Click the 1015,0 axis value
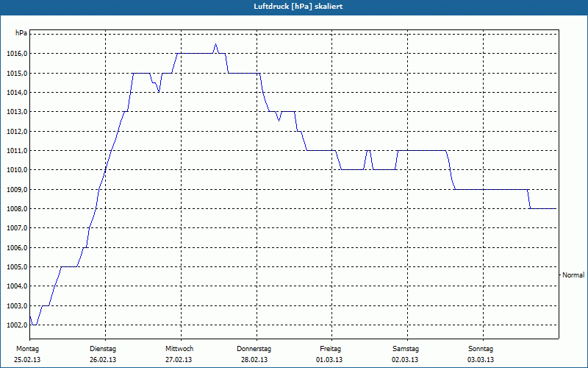Image resolution: width=588 pixels, height=368 pixels. click(x=17, y=73)
